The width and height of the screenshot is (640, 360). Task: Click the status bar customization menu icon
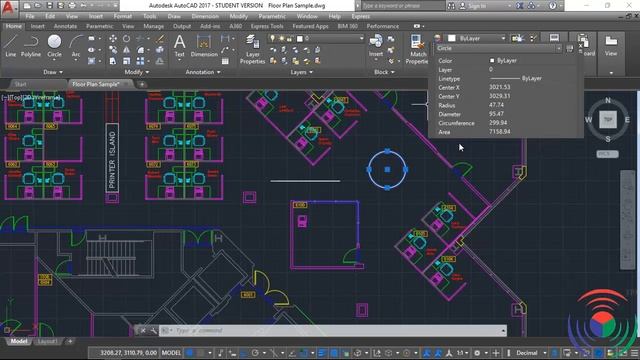[635, 353]
